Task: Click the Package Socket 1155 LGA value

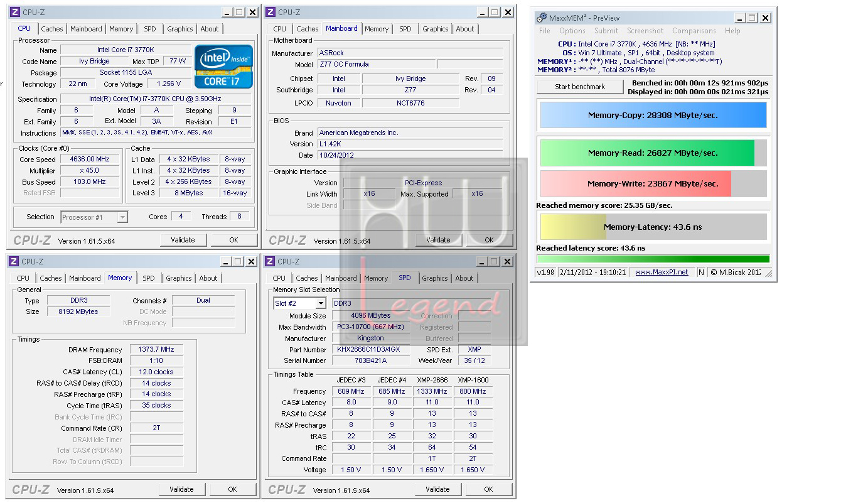Action: [x=126, y=73]
